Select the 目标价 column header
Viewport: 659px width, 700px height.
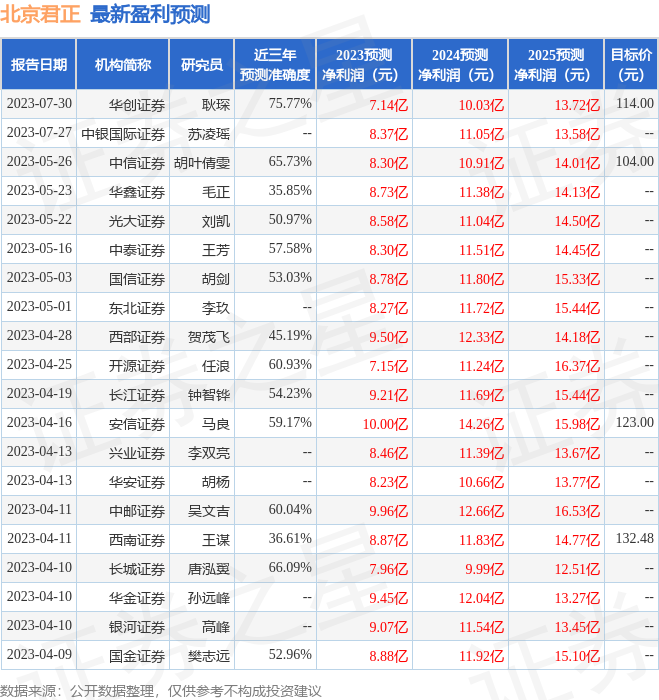[631, 65]
